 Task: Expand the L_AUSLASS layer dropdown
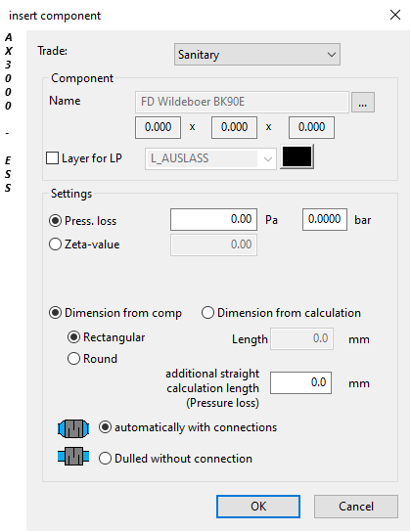click(210, 158)
